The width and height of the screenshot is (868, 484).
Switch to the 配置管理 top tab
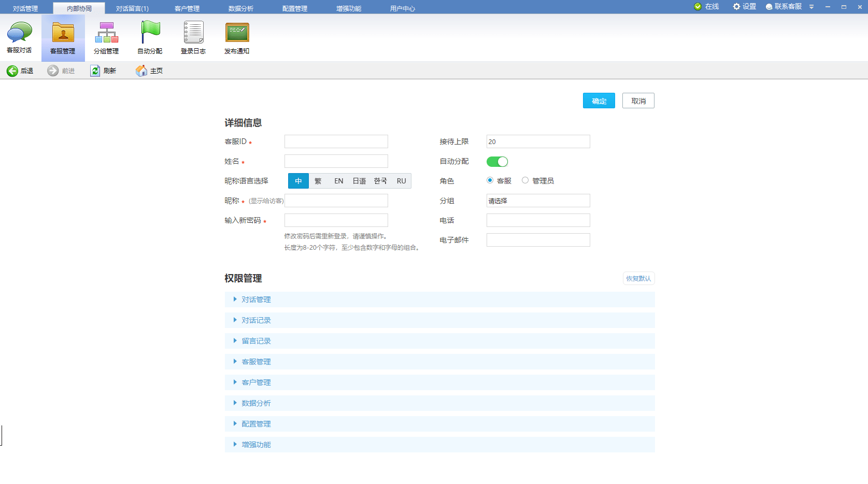295,8
